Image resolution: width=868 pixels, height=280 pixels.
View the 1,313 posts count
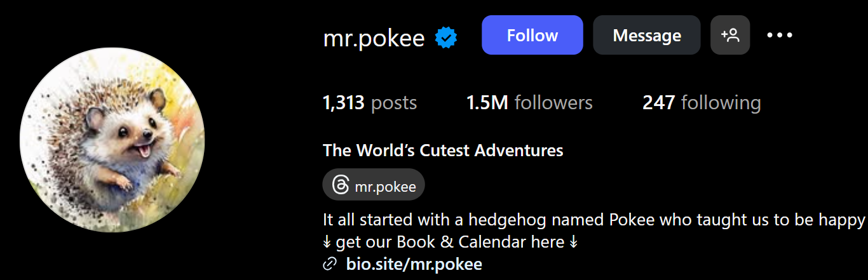(370, 103)
